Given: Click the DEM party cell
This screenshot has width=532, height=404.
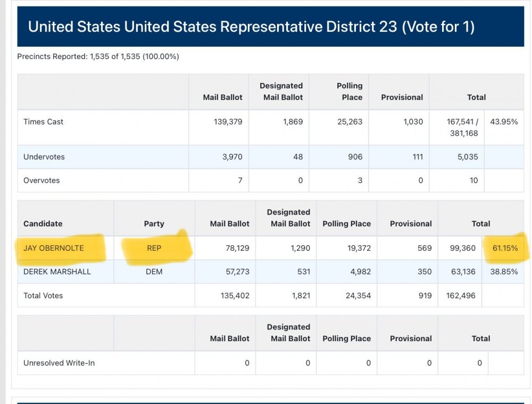Looking at the screenshot, I should [x=154, y=271].
